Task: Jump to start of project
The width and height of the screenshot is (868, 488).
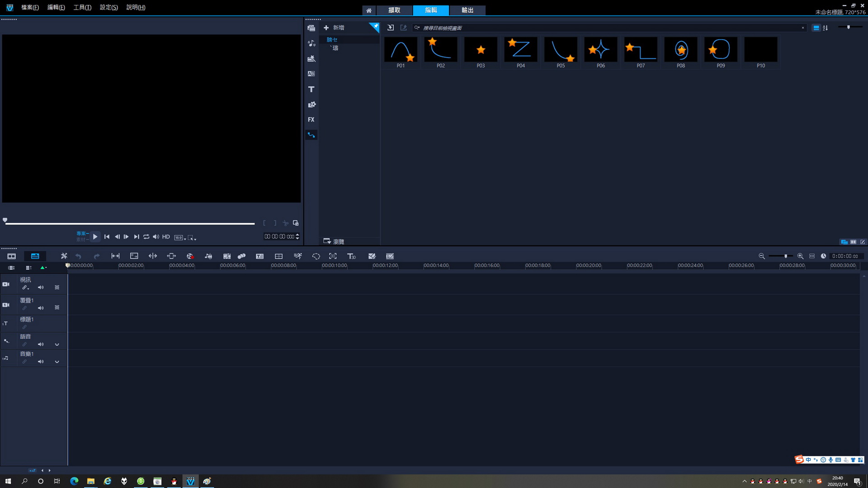Action: click(107, 237)
